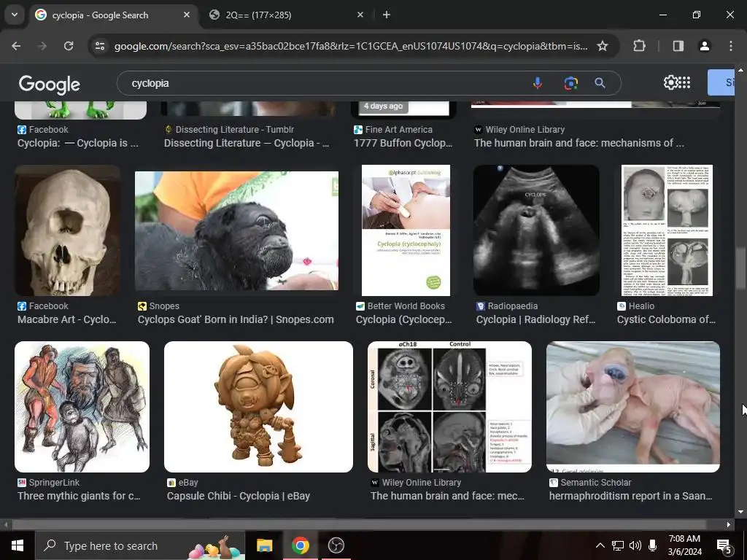Start voice search with microphone icon
Image resolution: width=747 pixels, height=560 pixels.
538,83
